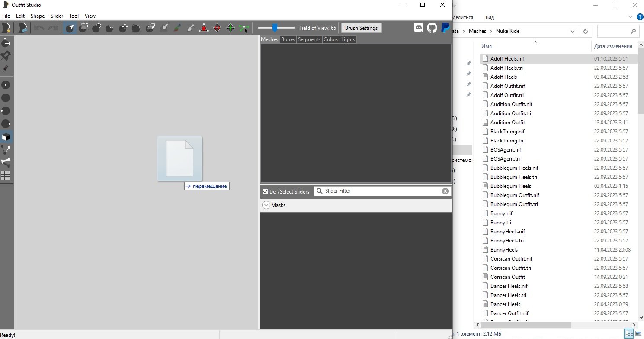This screenshot has width=644, height=339.
Task: Open the GitHub link icon
Action: pyautogui.click(x=432, y=28)
